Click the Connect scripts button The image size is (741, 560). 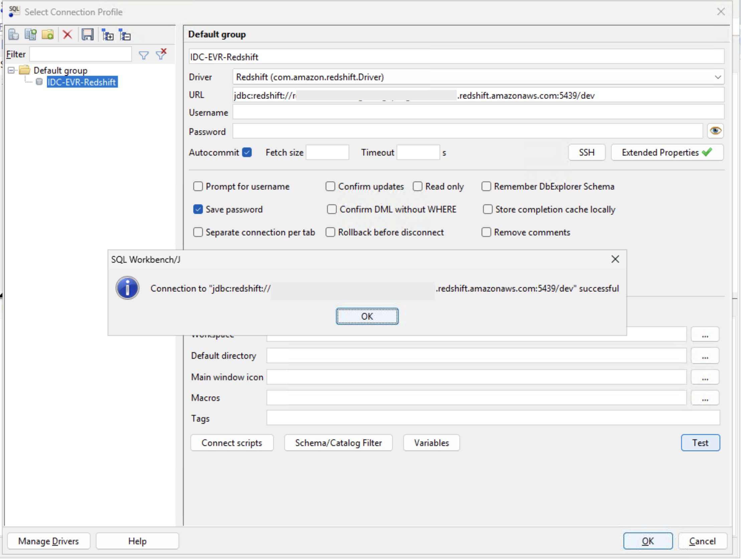[232, 443]
